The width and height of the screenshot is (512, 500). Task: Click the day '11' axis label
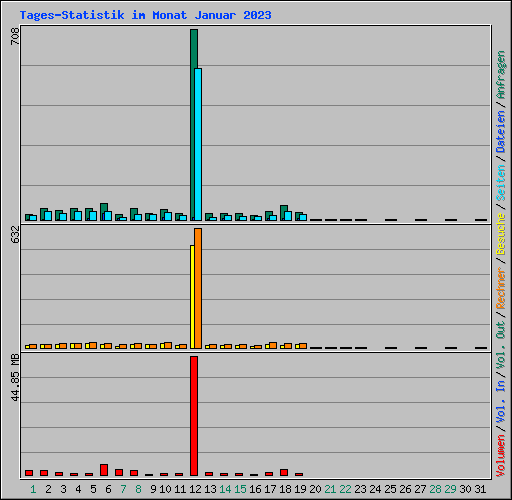tap(180, 489)
